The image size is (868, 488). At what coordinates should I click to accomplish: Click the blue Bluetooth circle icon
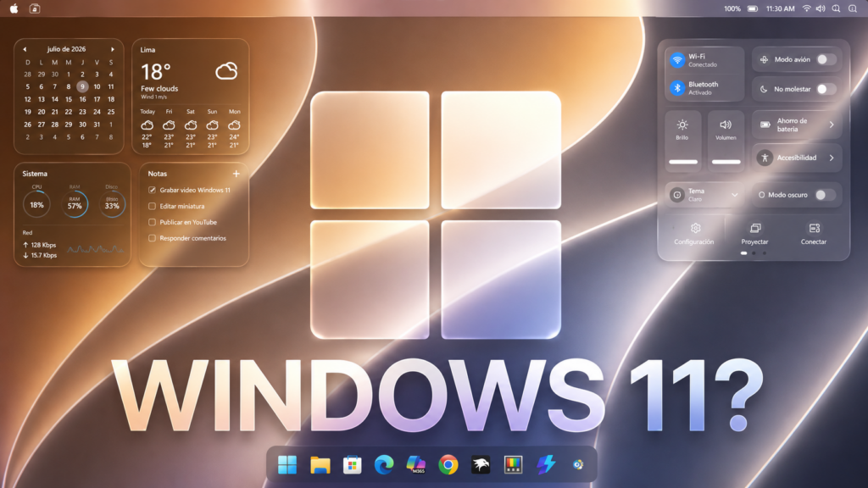pyautogui.click(x=677, y=88)
